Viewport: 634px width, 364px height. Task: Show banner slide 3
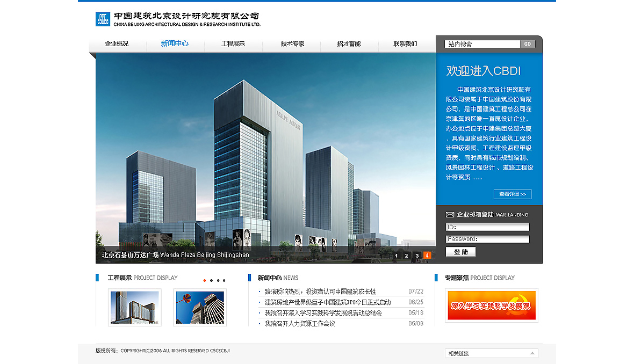pyautogui.click(x=417, y=256)
